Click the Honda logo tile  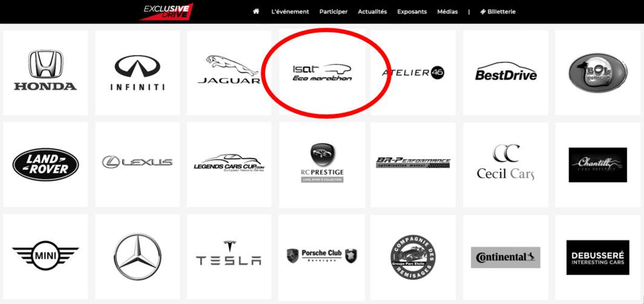point(45,72)
